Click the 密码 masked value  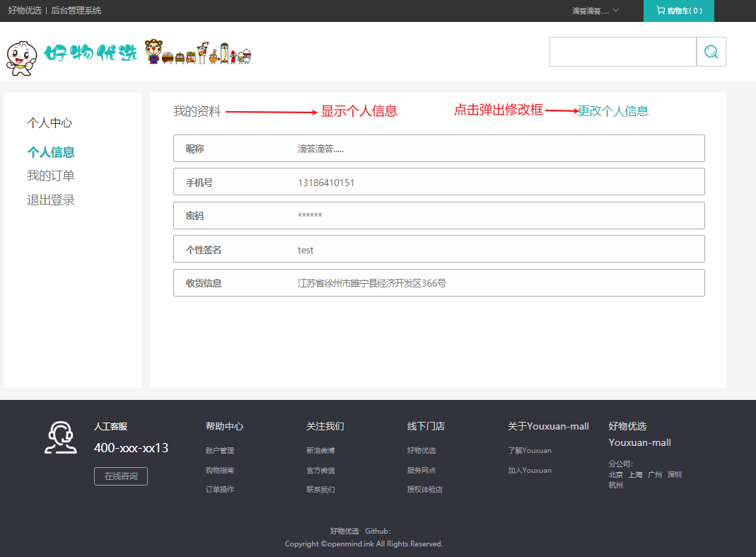[x=310, y=215]
